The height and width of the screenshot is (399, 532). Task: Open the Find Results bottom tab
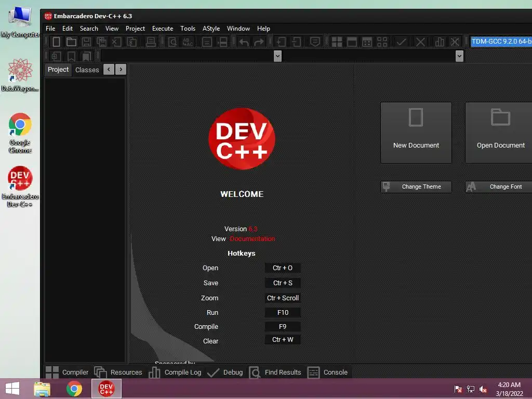click(x=275, y=372)
